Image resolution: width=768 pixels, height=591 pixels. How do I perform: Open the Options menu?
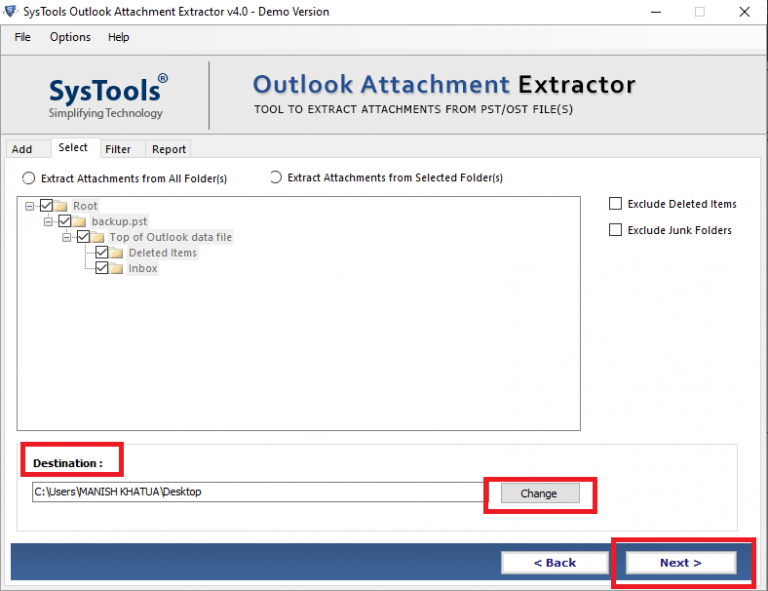(x=70, y=37)
